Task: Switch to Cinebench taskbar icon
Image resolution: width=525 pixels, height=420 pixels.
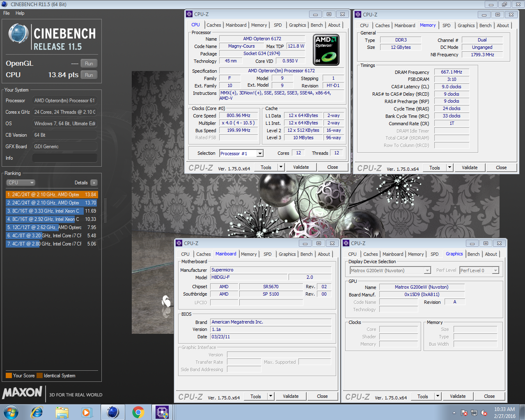Action: click(x=113, y=412)
